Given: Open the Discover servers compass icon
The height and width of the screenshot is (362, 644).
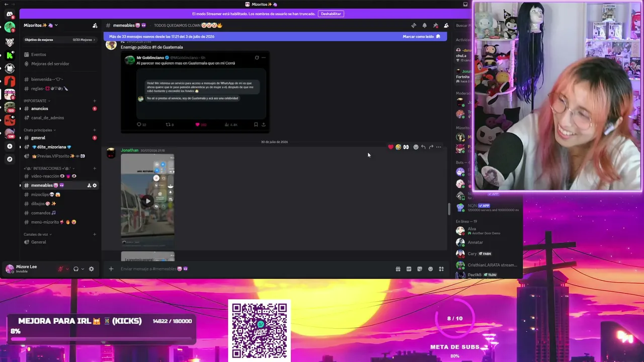Looking at the screenshot, I should click(10, 159).
